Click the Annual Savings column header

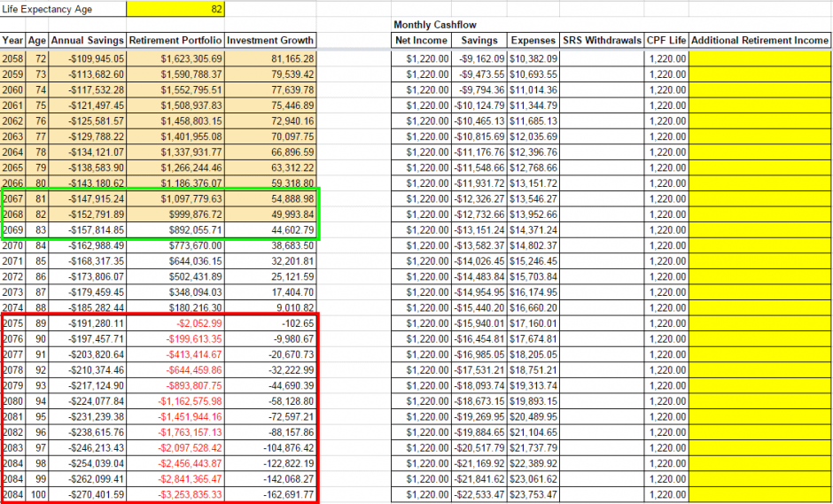click(x=88, y=41)
